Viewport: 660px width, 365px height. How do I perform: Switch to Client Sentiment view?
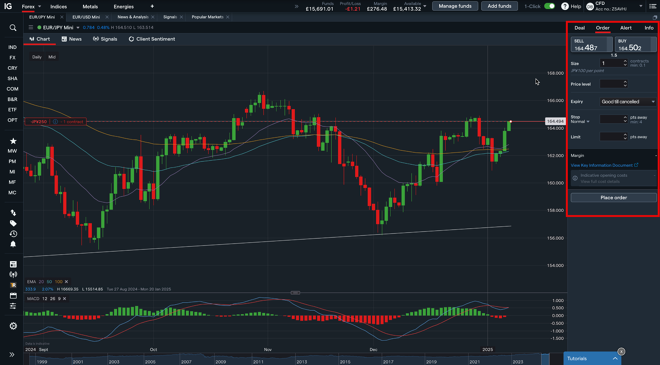point(152,39)
